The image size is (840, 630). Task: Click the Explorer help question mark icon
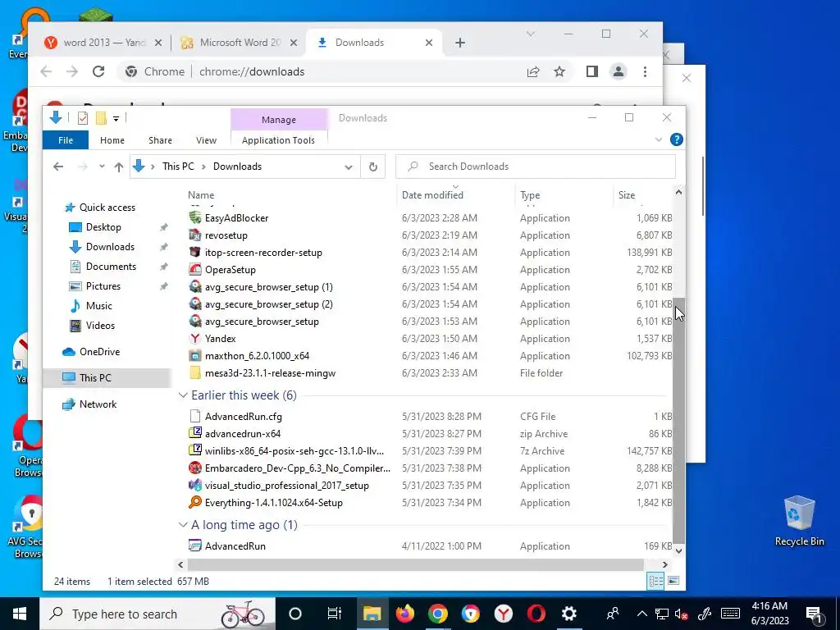click(677, 139)
